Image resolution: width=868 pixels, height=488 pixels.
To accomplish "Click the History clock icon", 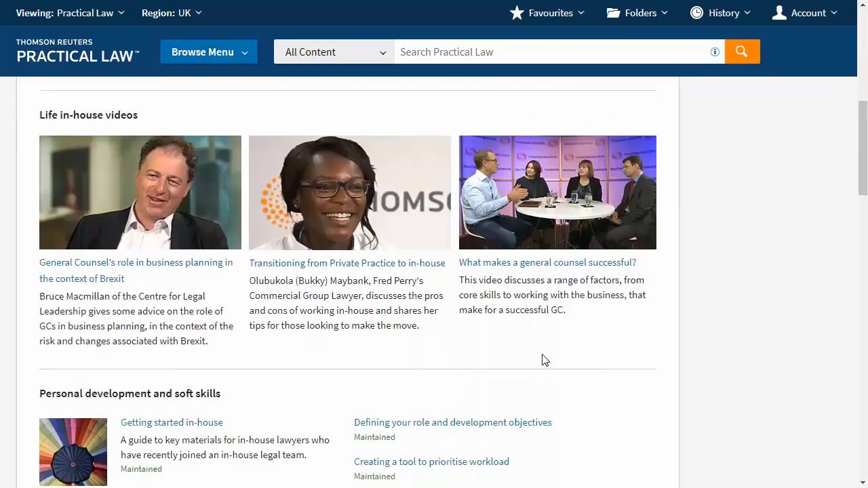I will click(x=696, y=13).
